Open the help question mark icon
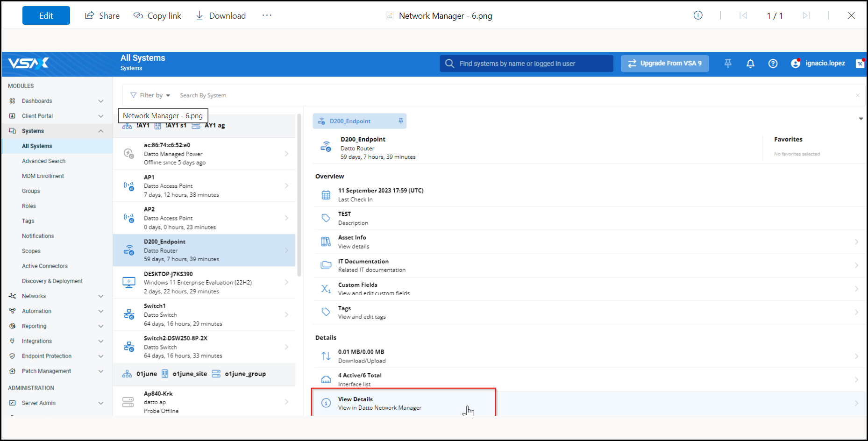Screen dimensions: 868x441 773,64
